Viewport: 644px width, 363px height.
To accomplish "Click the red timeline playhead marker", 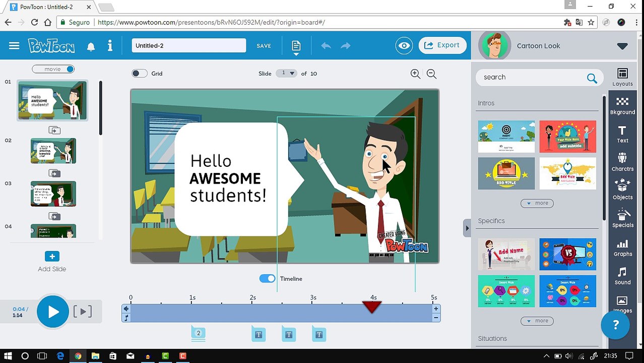I will (x=372, y=307).
